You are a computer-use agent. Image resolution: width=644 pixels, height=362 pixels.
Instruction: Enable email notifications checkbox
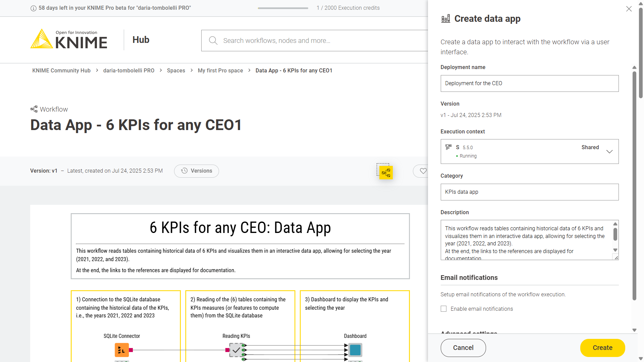443,309
